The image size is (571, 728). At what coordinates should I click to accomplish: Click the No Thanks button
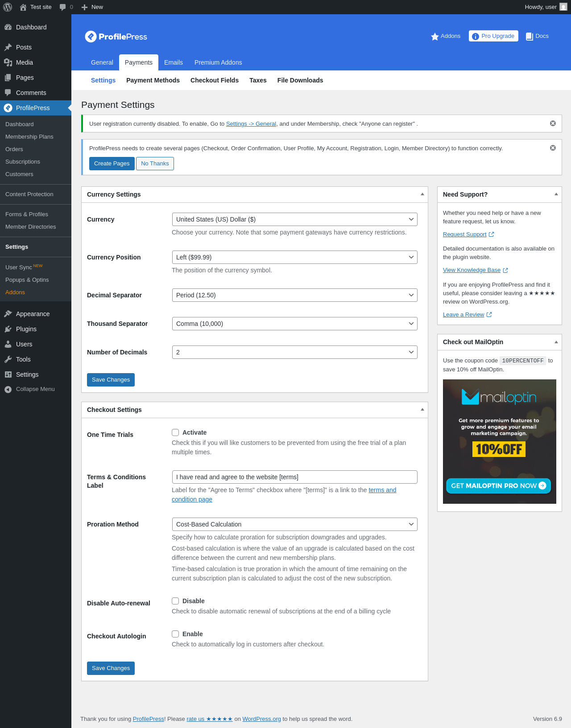pyautogui.click(x=155, y=164)
